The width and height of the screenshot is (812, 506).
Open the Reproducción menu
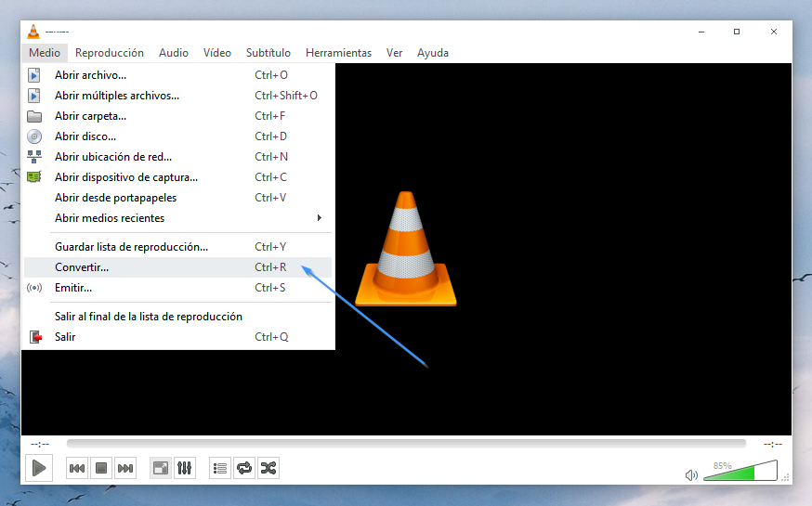click(x=110, y=53)
